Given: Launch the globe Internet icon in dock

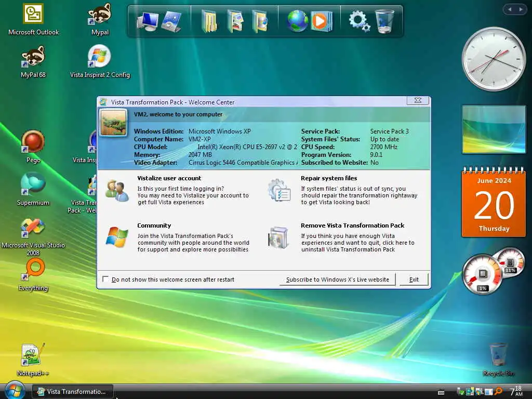Looking at the screenshot, I should tap(297, 21).
